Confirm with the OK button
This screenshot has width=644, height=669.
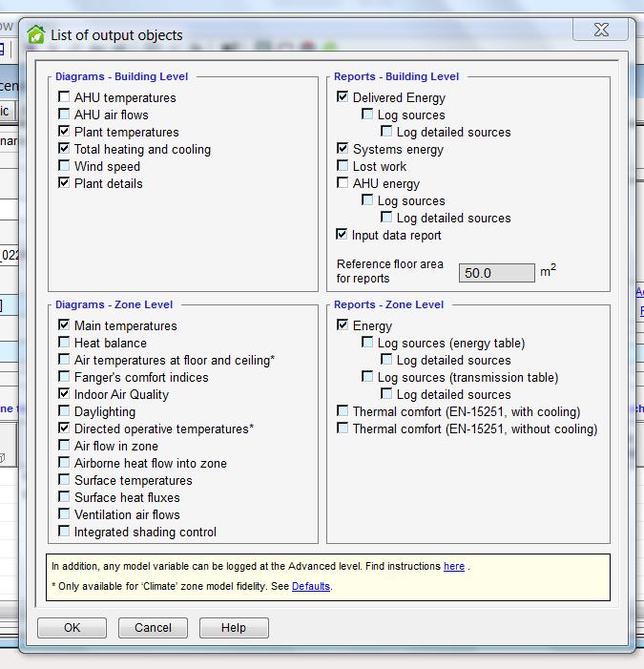click(73, 628)
